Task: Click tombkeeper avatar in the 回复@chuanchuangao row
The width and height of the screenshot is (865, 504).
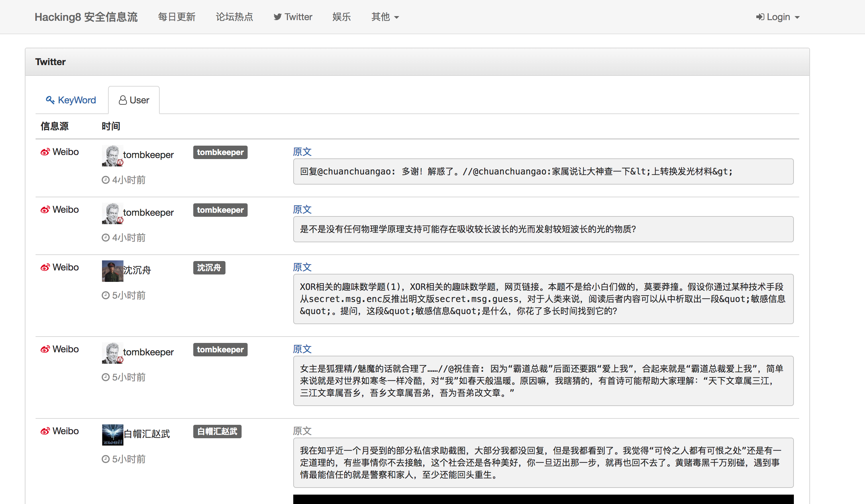Action: coord(113,156)
